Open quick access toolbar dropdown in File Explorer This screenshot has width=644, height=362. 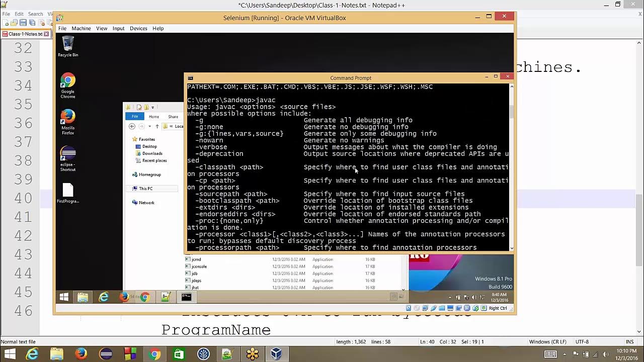point(152,107)
